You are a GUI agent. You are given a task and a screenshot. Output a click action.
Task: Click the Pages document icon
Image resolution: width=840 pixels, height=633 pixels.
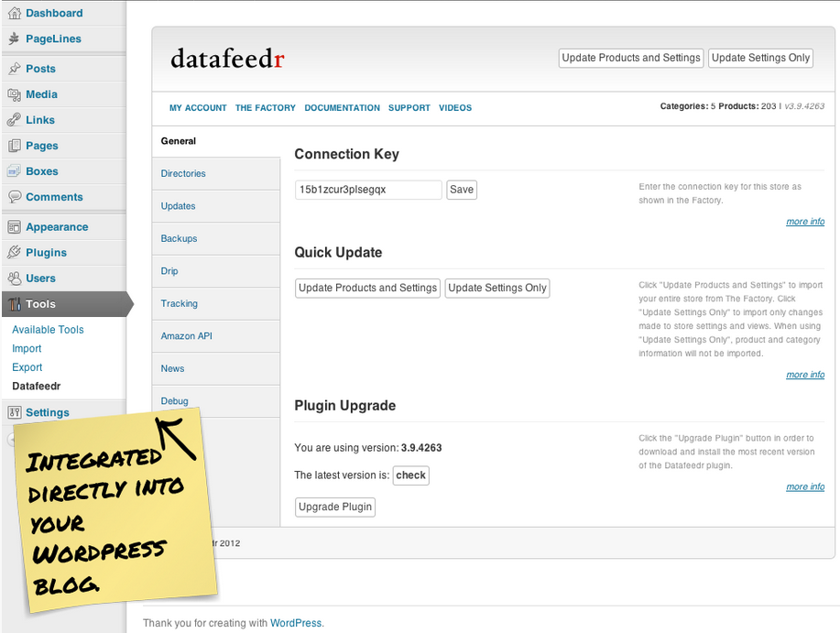[x=15, y=146]
